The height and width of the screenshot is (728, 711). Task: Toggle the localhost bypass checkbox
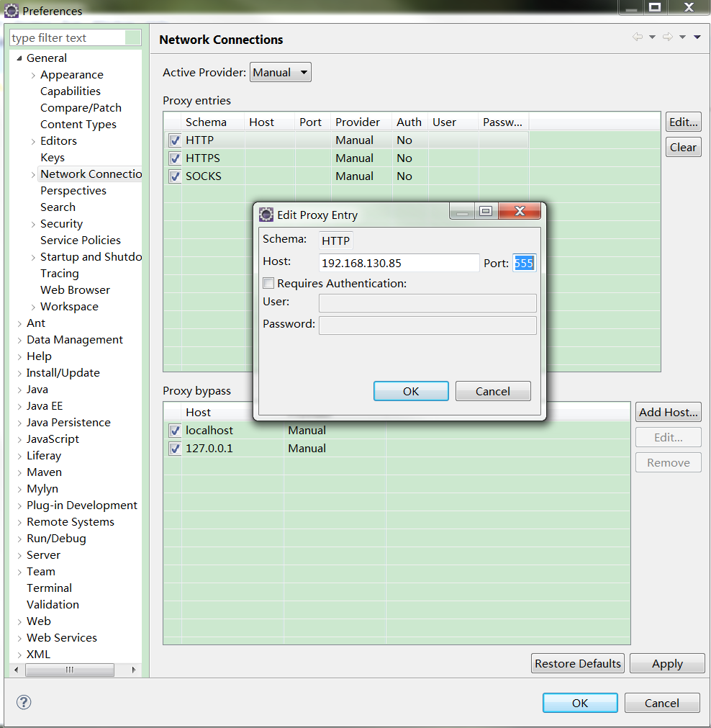(174, 431)
